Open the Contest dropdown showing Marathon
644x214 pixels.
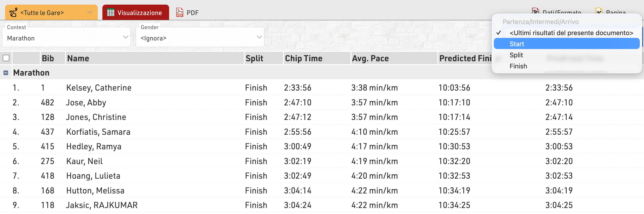click(66, 38)
